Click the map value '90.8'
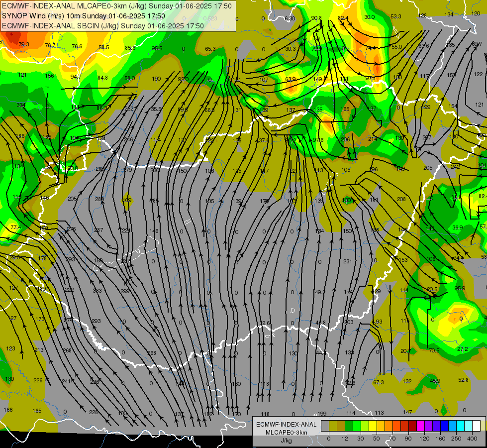The height and width of the screenshot is (448, 487). click(316, 18)
